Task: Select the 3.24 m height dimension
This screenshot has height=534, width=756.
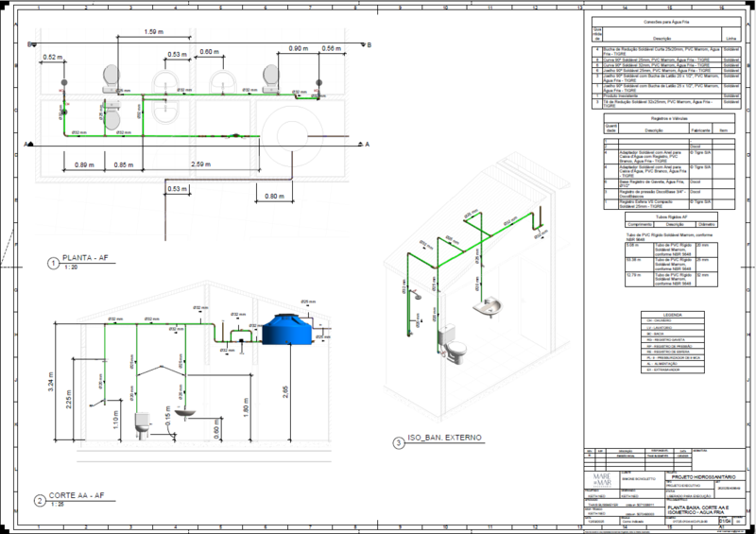Action: (51, 382)
